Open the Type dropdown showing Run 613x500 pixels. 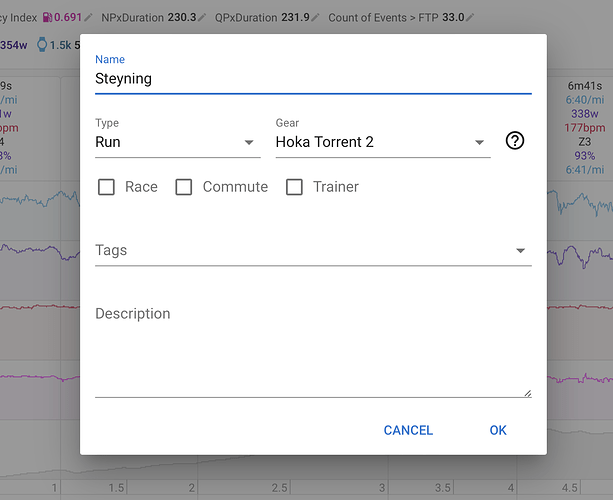coord(177,142)
